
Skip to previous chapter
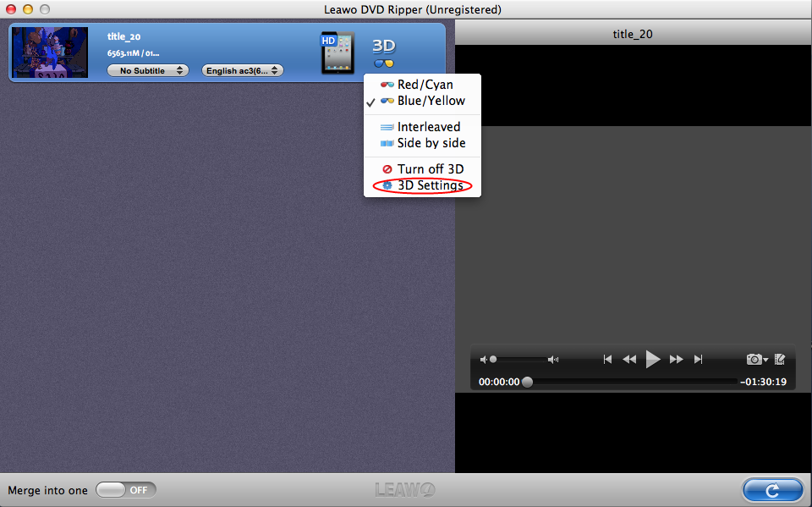pyautogui.click(x=607, y=359)
